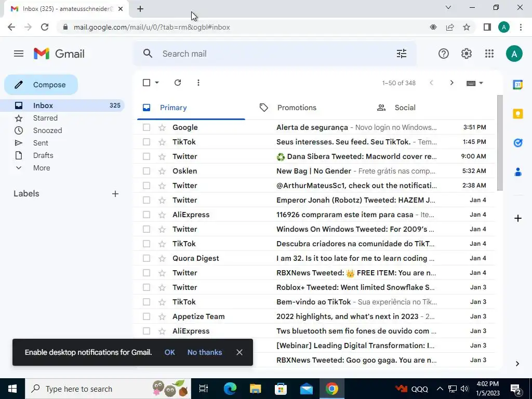Open a new Chrome tab
This screenshot has height=399, width=532.
click(140, 9)
